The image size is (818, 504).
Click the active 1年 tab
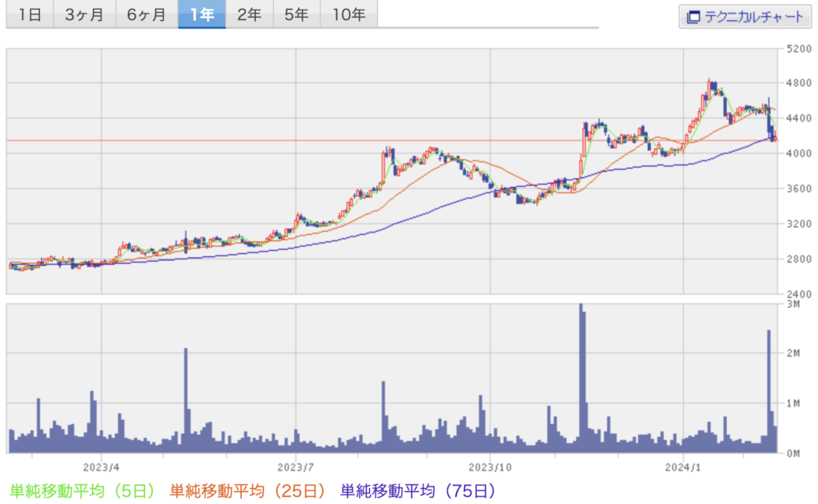(201, 14)
